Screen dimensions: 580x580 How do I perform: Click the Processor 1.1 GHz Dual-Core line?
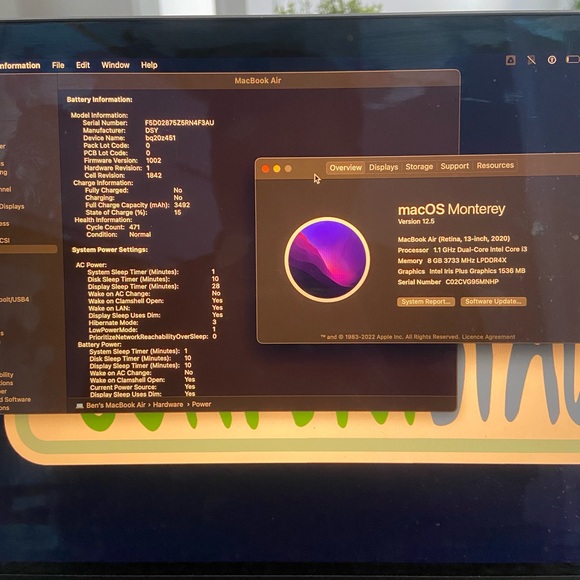[462, 250]
